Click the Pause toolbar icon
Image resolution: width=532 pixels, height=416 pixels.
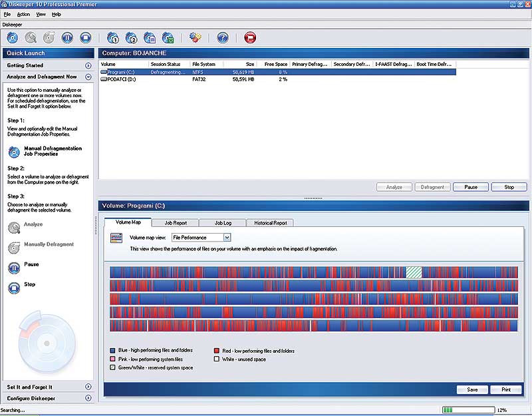click(67, 38)
